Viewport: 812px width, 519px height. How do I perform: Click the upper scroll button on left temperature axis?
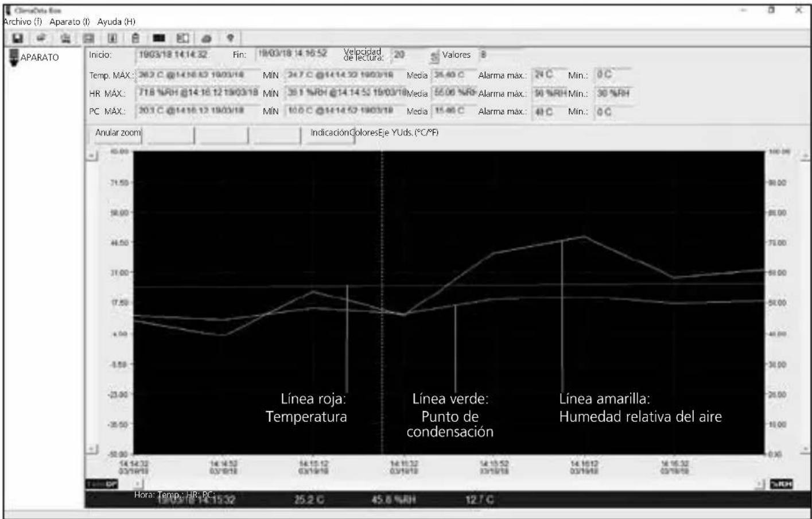click(92, 156)
